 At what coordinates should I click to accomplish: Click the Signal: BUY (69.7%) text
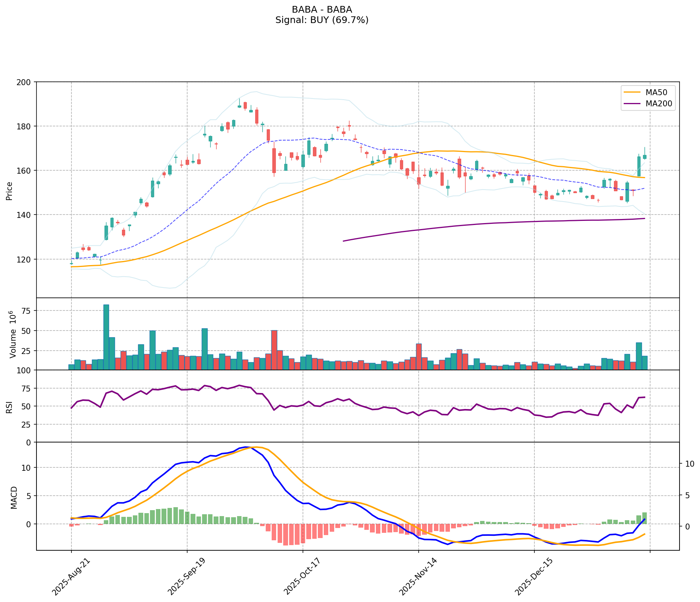click(322, 20)
